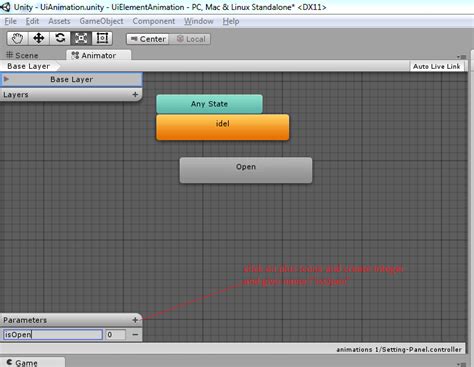Toggle Local coordinate space button
The width and height of the screenshot is (474, 367).
[x=190, y=39]
